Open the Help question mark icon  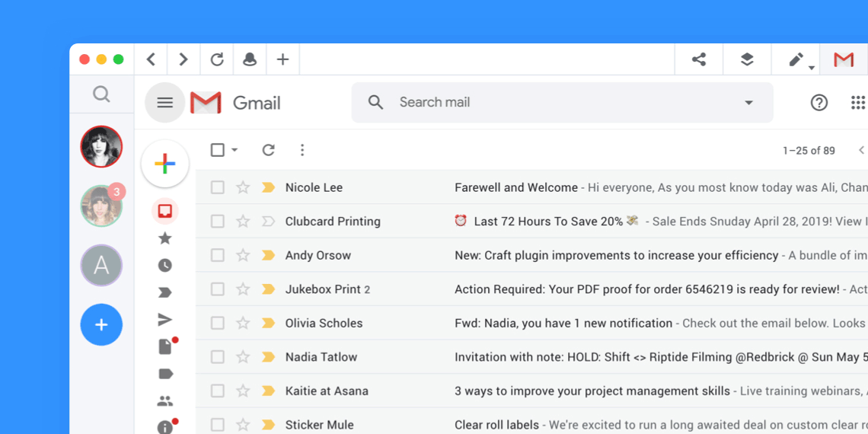(819, 103)
